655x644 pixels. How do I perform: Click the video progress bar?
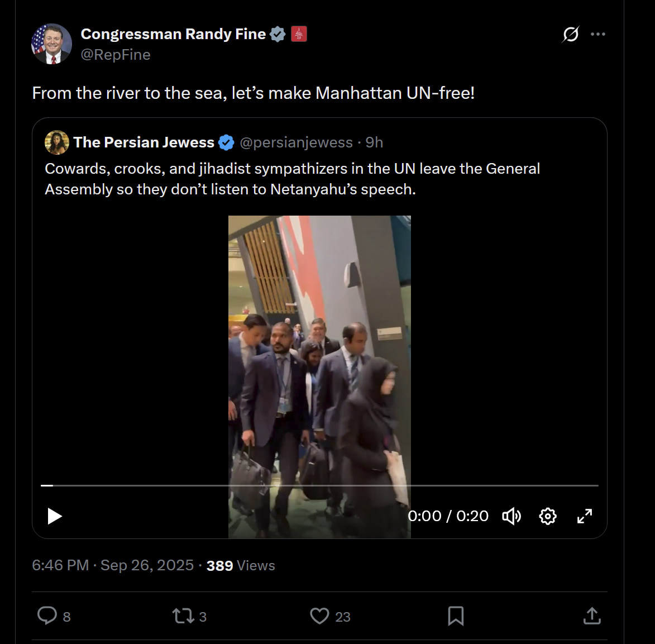(x=319, y=486)
